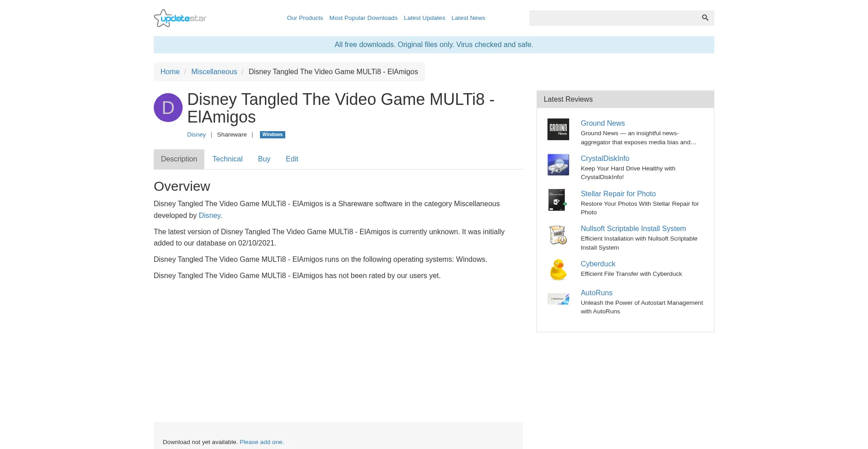
Task: Click the Efficient File Transfer with Cyberduck description
Action: point(632,274)
